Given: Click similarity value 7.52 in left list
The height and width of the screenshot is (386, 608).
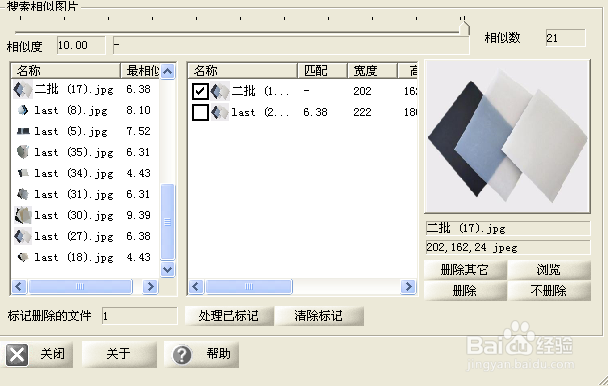Looking at the screenshot, I should pyautogui.click(x=138, y=131).
